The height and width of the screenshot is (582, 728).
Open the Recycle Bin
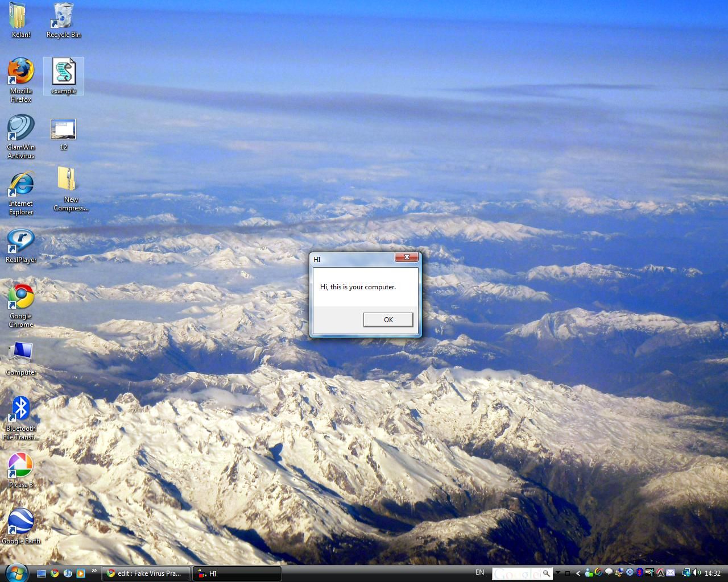63,20
